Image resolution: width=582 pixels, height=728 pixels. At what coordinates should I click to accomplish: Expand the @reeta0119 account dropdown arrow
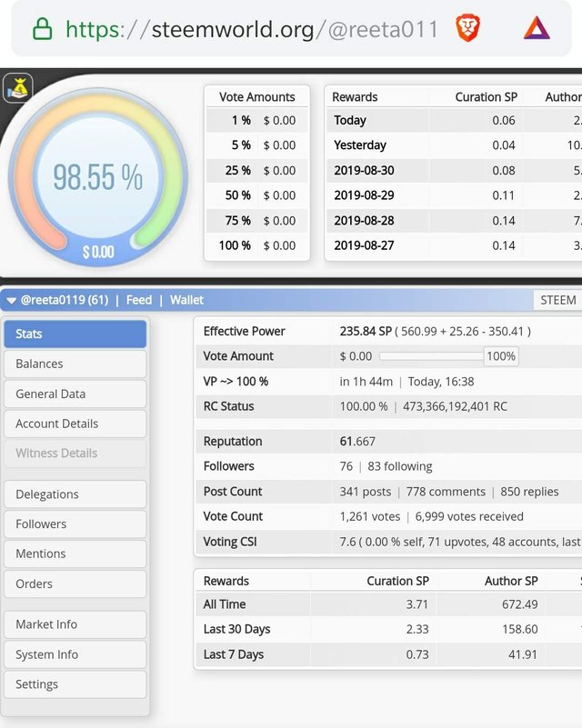tap(11, 301)
